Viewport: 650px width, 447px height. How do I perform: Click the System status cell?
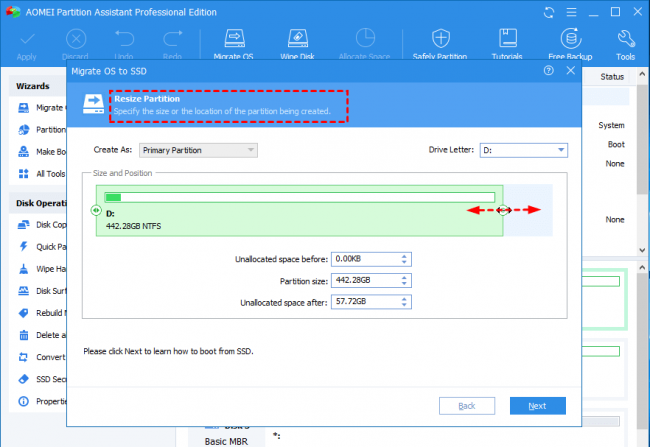pyautogui.click(x=611, y=125)
